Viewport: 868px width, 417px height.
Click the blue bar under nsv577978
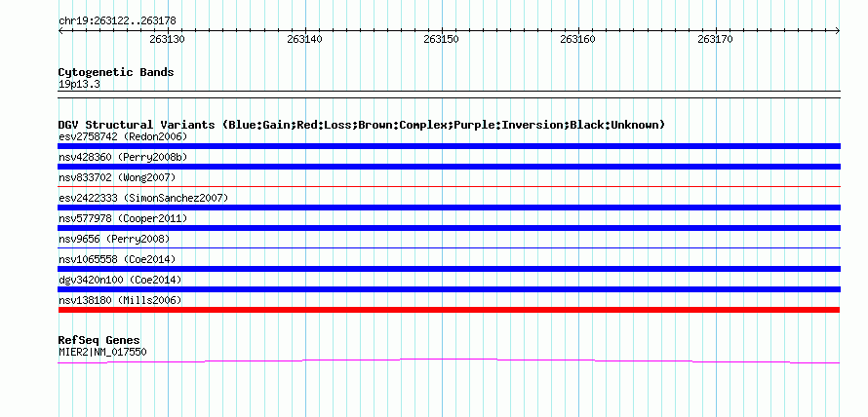[x=449, y=228]
